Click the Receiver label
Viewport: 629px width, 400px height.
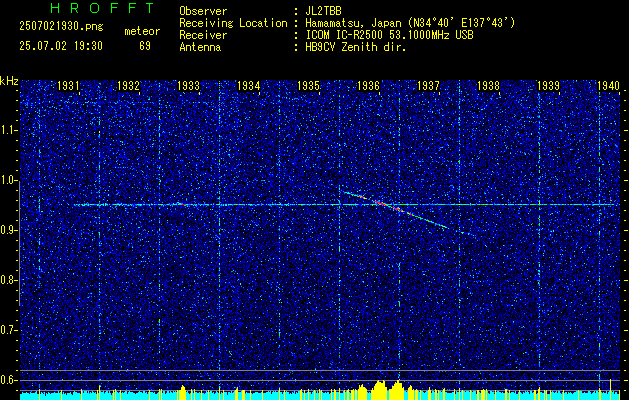click(x=203, y=35)
